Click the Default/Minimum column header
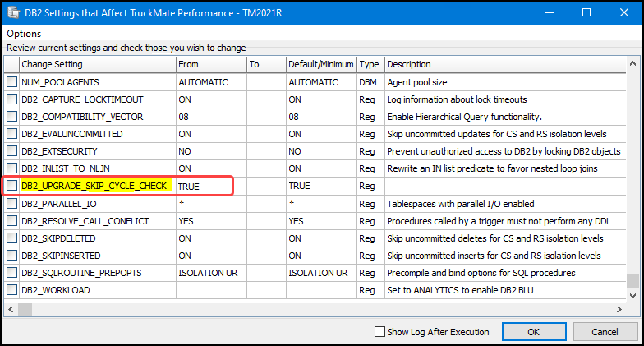 coord(320,64)
